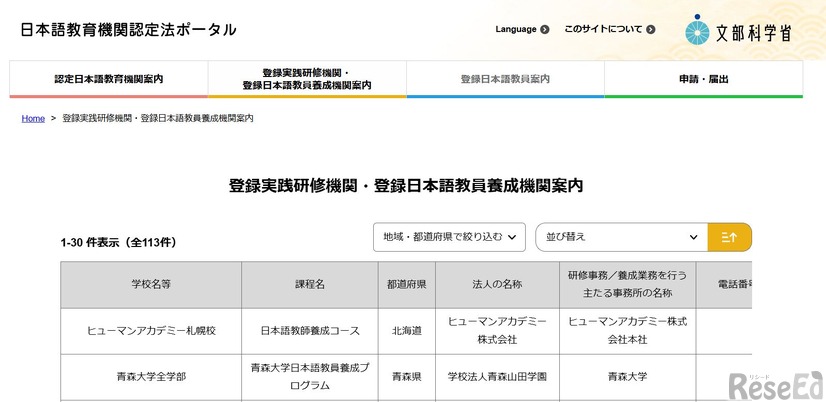Screen dimensions: 826x402
Task: Click the 課程名 column header
Action: (x=310, y=285)
